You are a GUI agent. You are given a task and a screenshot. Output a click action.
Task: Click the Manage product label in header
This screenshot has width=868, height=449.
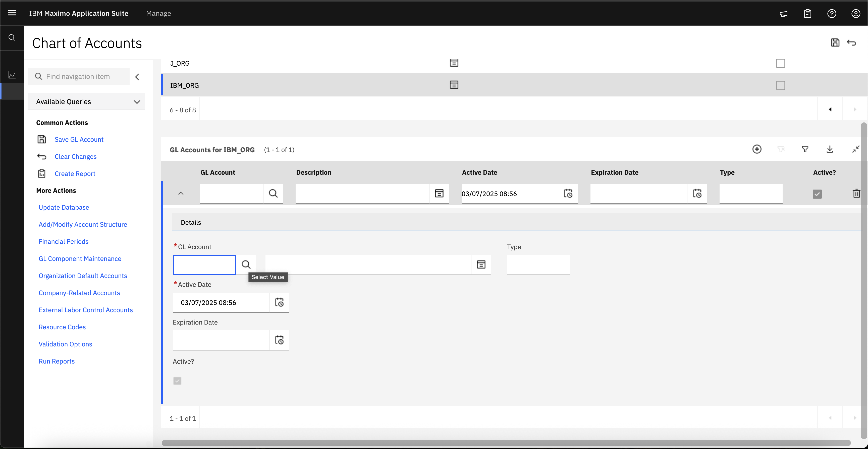coord(158,14)
